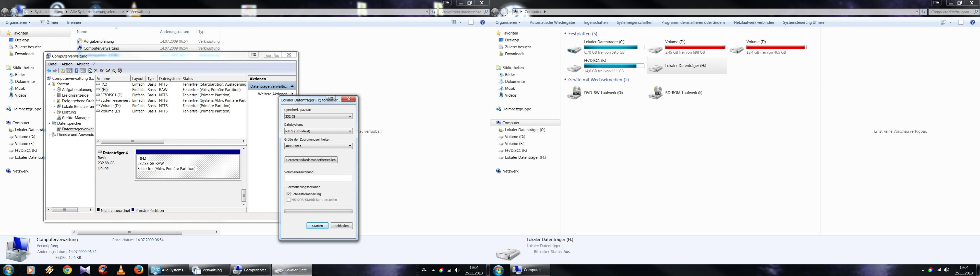Viewport: 980px width, 276px height.
Task: Click the Properties toolbar icon
Action: (102, 71)
